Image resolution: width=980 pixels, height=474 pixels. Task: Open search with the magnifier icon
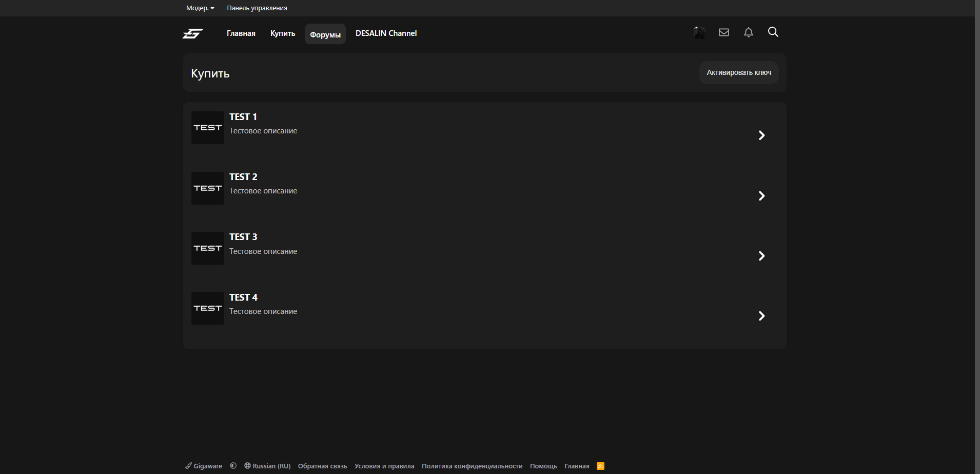pyautogui.click(x=773, y=32)
